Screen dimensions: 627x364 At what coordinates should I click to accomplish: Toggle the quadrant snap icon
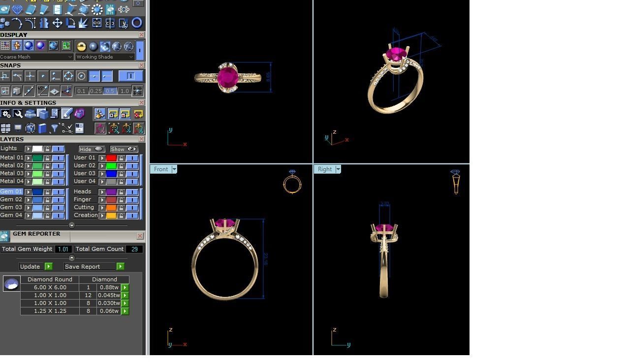(x=68, y=76)
